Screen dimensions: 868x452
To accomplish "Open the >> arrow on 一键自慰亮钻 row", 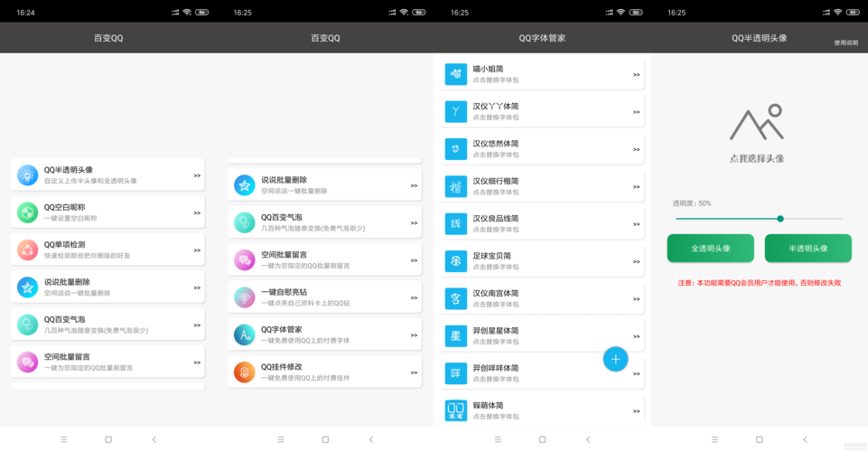I will pos(414,297).
